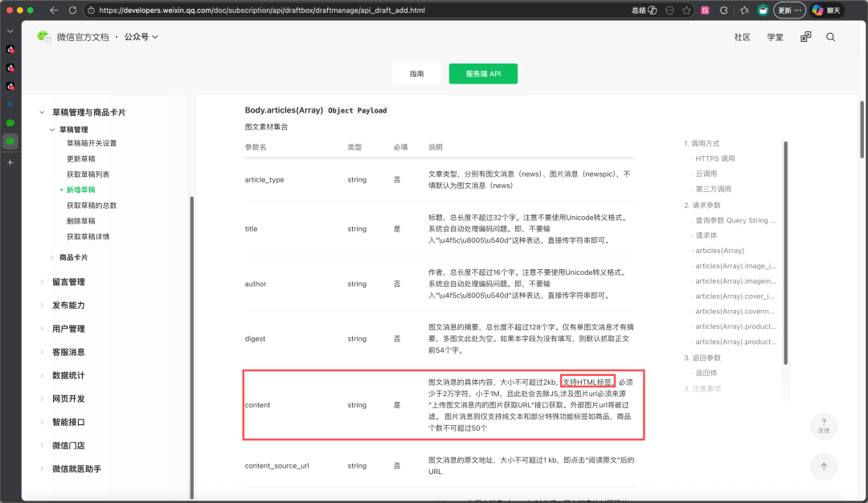This screenshot has width=868, height=503.
Task: Go back using the browser back arrow
Action: [x=54, y=10]
